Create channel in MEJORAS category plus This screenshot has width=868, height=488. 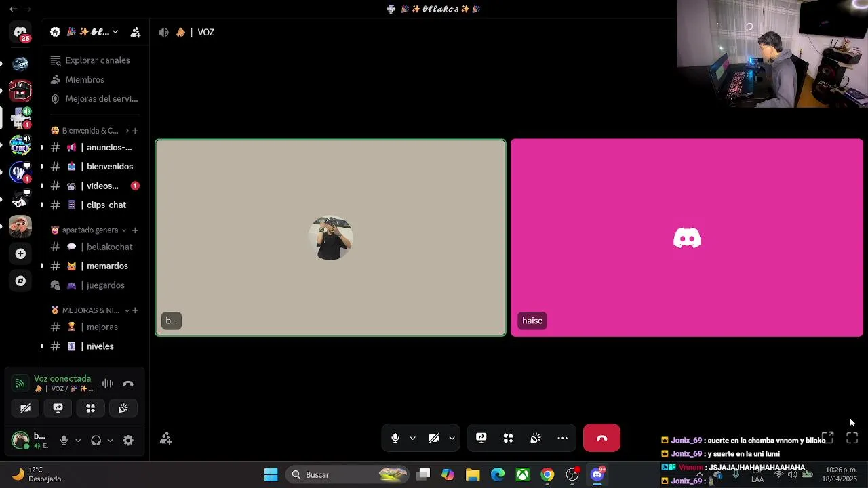135,310
